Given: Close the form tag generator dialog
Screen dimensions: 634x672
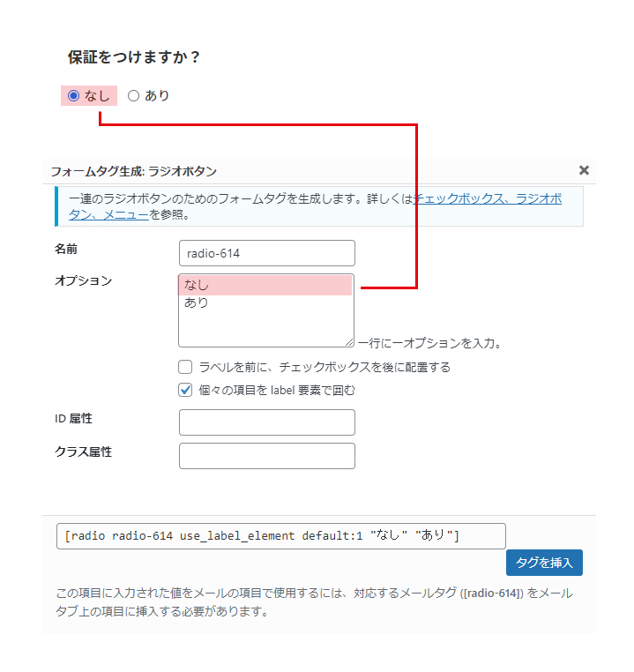Looking at the screenshot, I should (x=584, y=170).
